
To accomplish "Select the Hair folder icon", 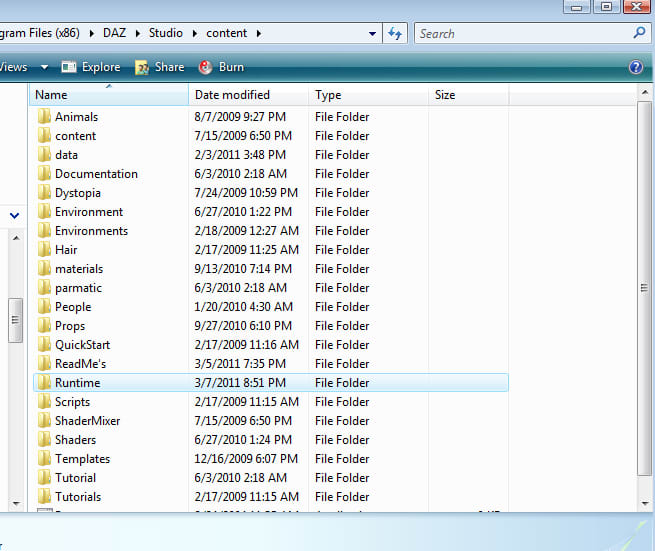I will coord(44,250).
